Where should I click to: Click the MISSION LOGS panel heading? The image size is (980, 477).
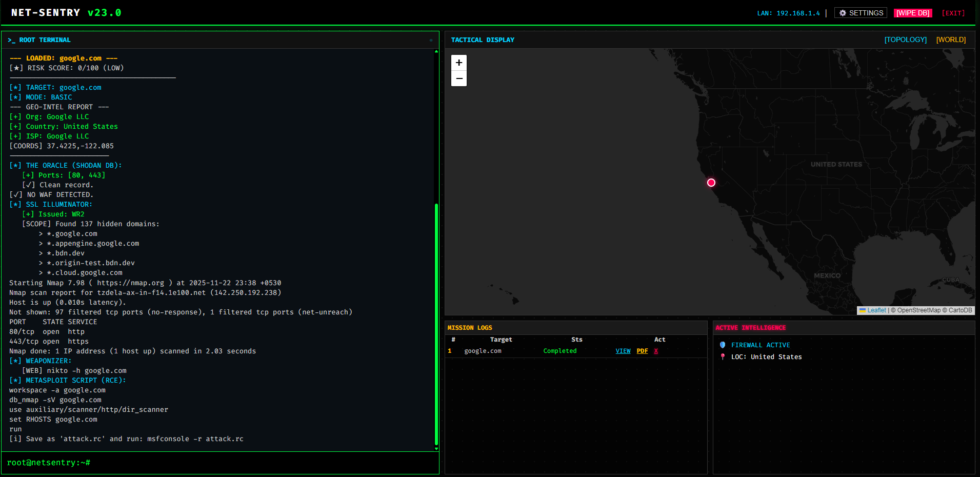pos(470,328)
